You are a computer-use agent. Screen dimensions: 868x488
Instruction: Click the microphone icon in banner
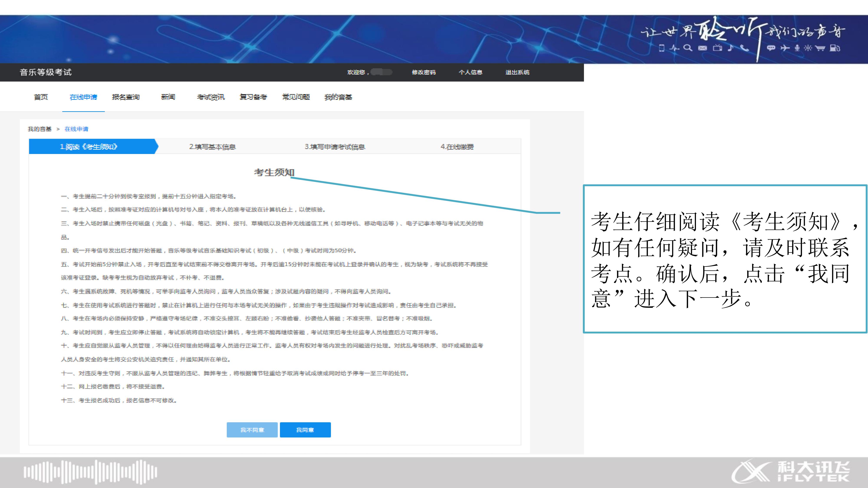797,48
